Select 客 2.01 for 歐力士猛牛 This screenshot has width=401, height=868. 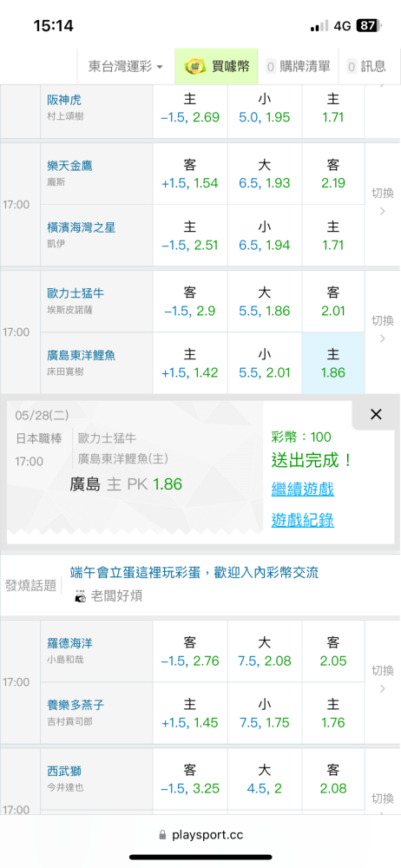coord(333,301)
